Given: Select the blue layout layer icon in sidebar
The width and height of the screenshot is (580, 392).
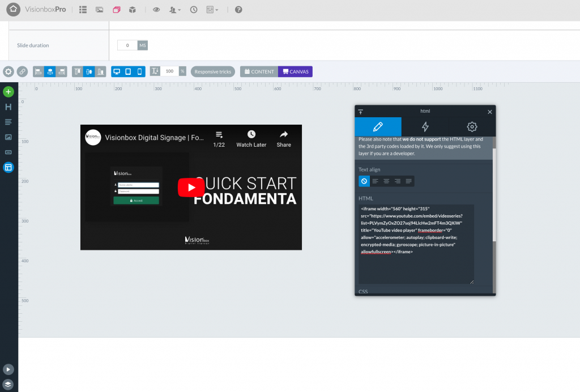Looking at the screenshot, I should point(8,168).
